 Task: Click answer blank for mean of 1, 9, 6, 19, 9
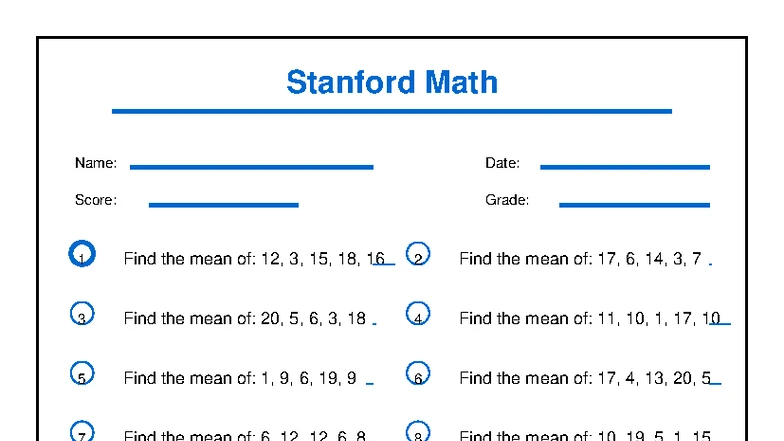tap(369, 382)
